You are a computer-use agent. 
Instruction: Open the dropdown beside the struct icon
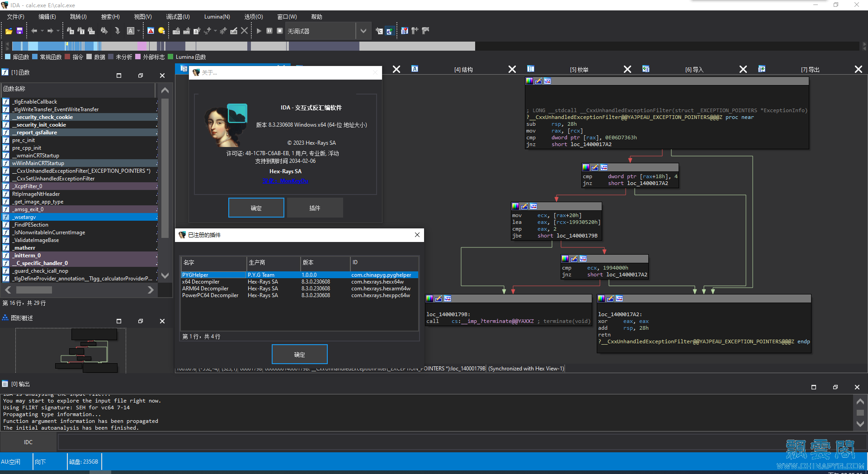(215, 31)
